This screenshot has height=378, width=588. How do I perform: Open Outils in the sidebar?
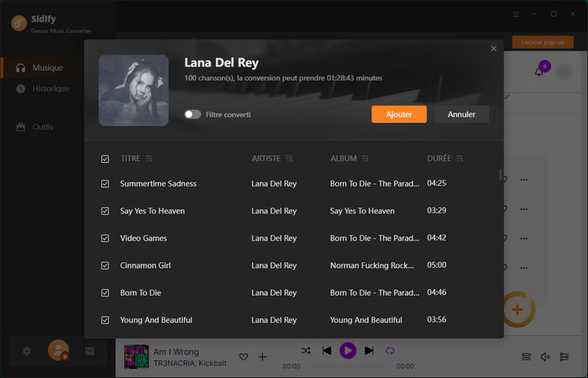point(42,127)
